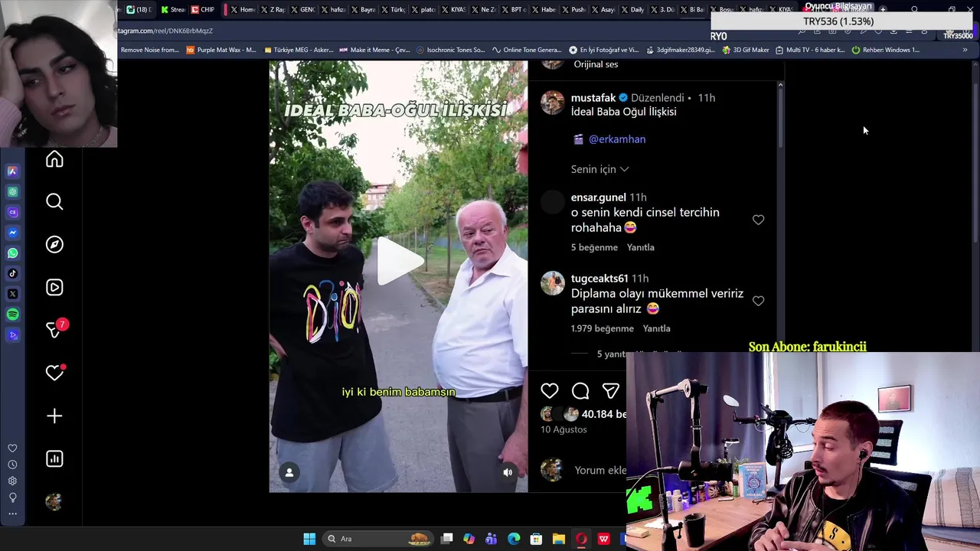The width and height of the screenshot is (980, 551).
Task: Like ensar.gunel's comment
Action: tap(758, 220)
